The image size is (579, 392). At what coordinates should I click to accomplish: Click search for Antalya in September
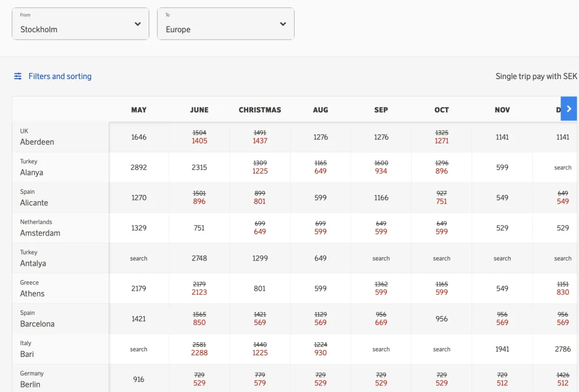click(381, 259)
